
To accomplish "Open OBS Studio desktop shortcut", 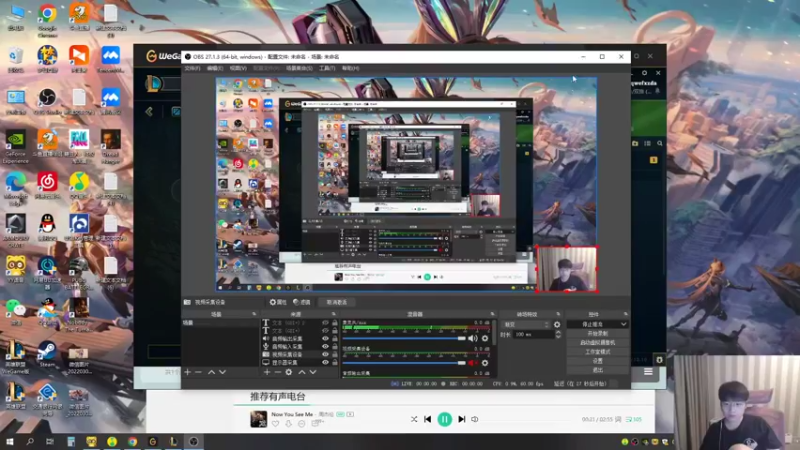I will [47, 101].
